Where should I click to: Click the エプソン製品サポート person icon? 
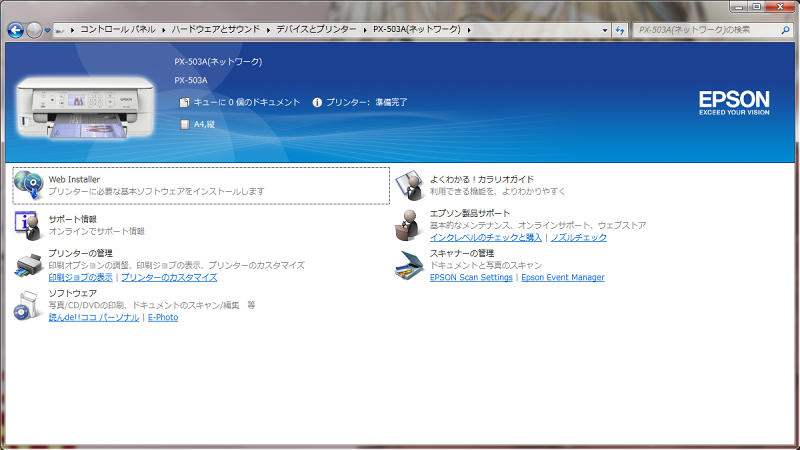(x=410, y=224)
